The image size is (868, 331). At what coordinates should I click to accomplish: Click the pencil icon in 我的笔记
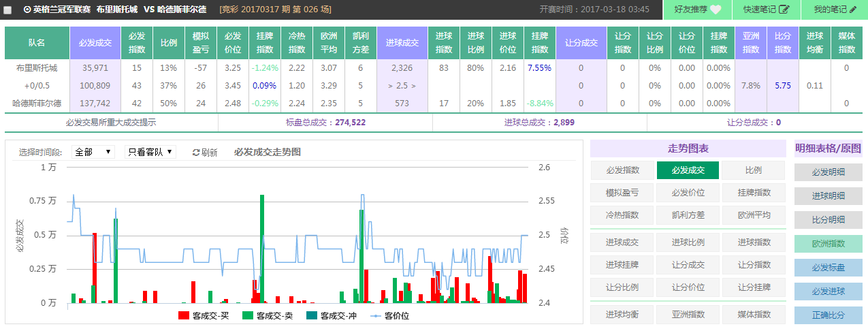pos(853,10)
